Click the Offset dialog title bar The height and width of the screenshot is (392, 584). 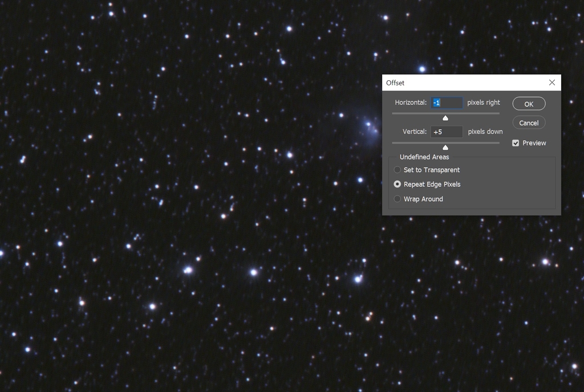click(x=471, y=83)
